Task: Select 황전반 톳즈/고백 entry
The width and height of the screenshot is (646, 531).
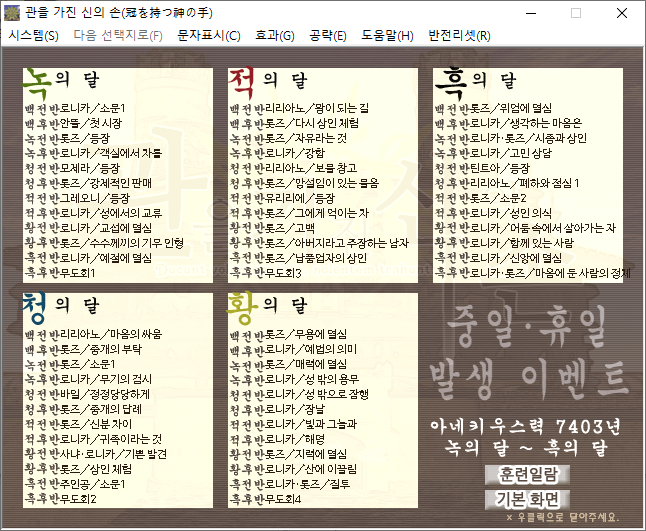Action: coord(272,228)
